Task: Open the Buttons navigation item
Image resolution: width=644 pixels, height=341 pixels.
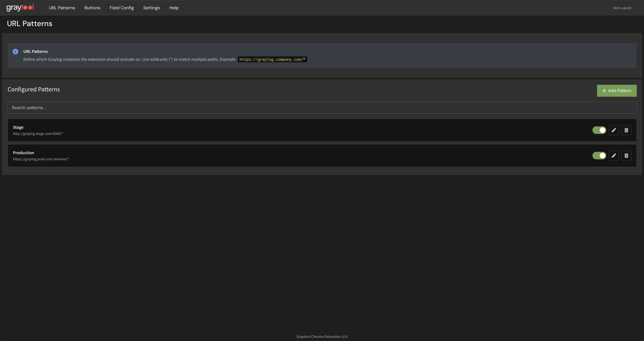Action: point(92,8)
